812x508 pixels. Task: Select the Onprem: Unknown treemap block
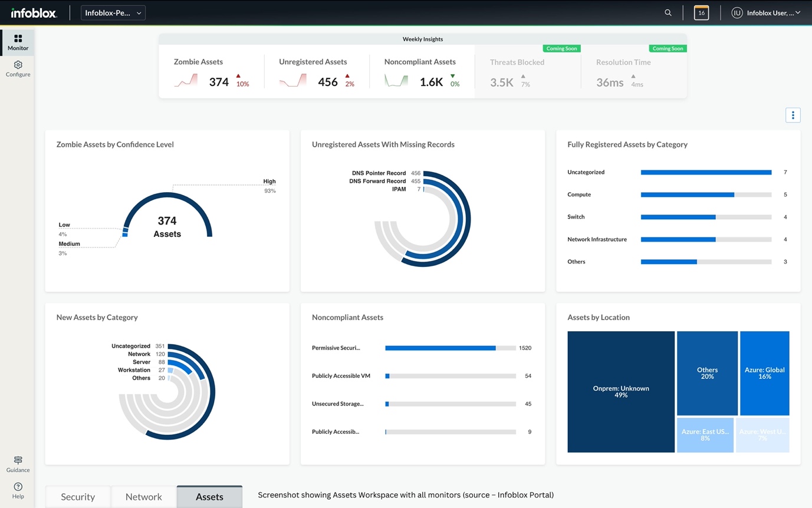pyautogui.click(x=621, y=392)
